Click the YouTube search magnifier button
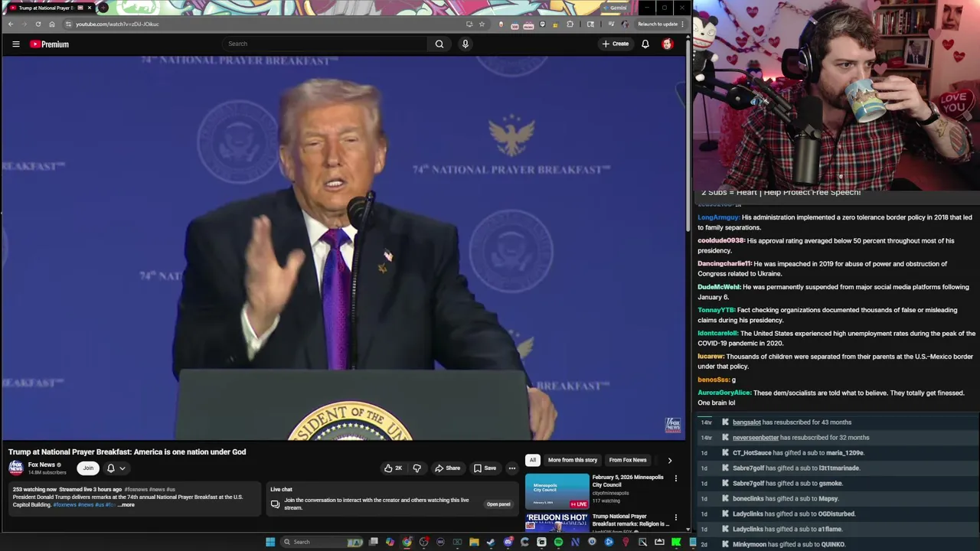The height and width of the screenshot is (551, 980). 439,44
